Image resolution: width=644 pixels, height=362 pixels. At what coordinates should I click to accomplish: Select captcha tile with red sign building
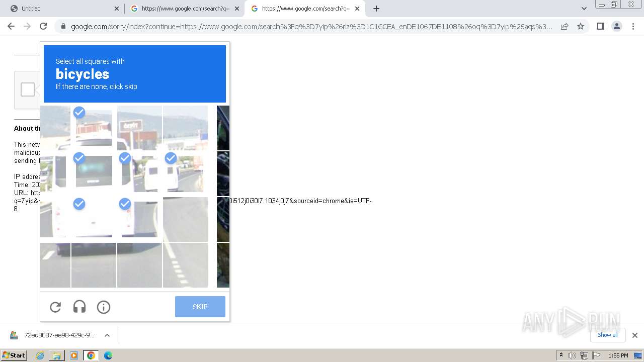point(139,128)
